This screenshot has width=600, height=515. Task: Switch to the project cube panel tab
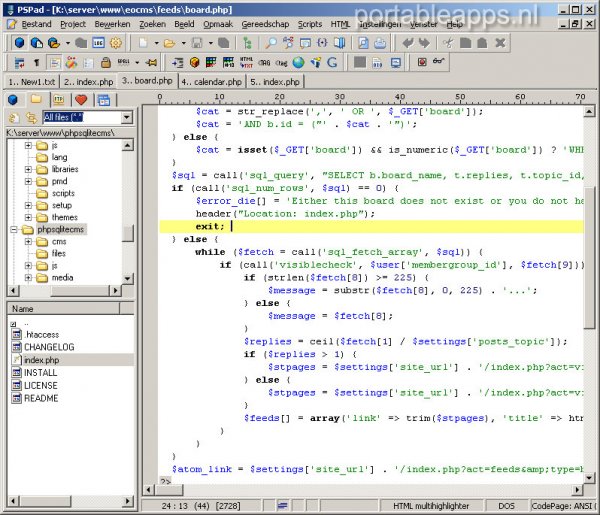(13, 99)
